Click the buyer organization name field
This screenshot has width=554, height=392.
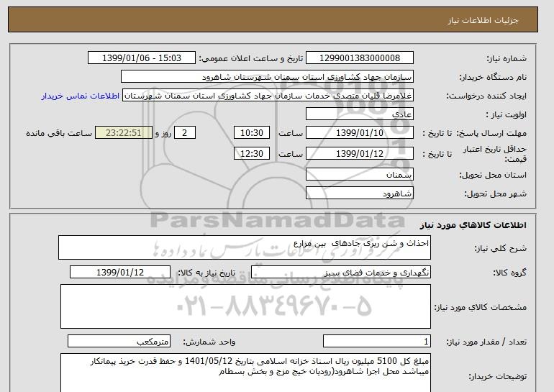267,77
